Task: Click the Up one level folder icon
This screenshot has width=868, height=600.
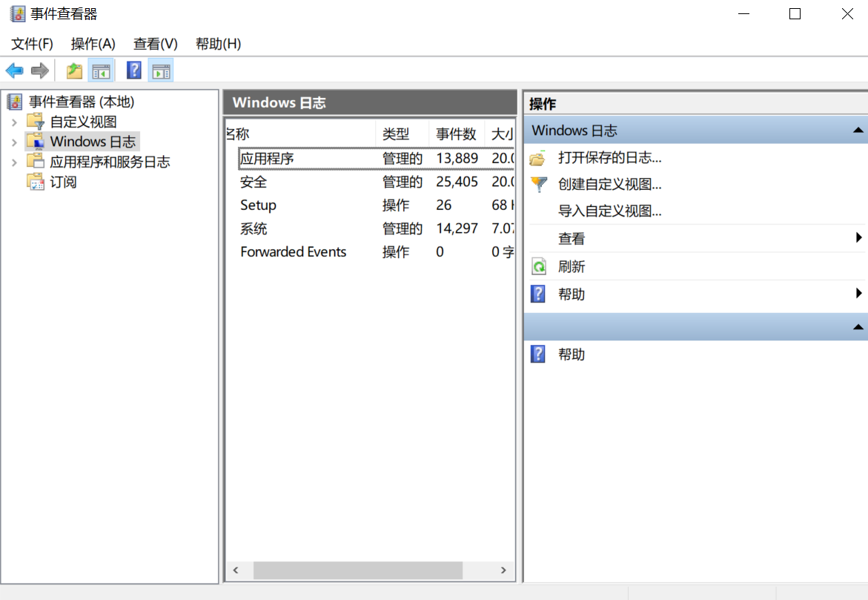Action: click(x=74, y=70)
